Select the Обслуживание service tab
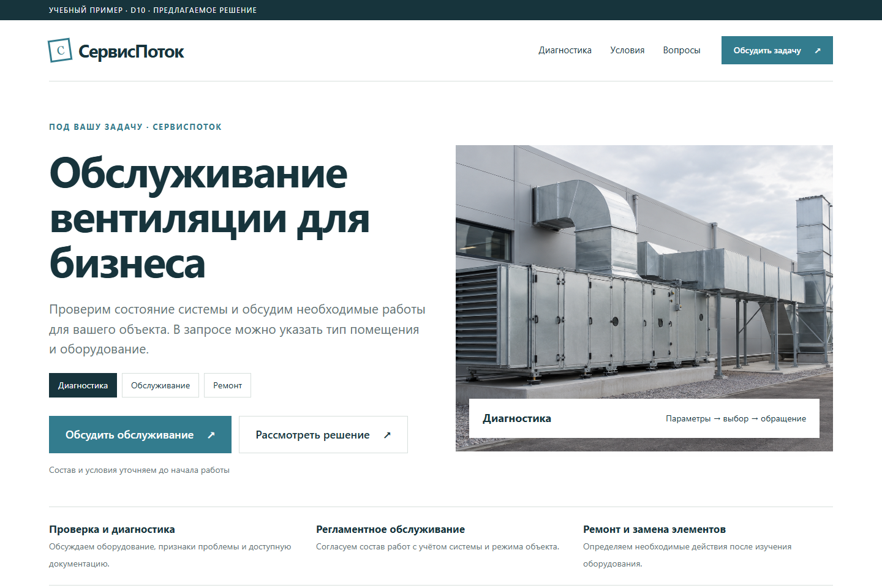This screenshot has height=588, width=882. [x=160, y=385]
